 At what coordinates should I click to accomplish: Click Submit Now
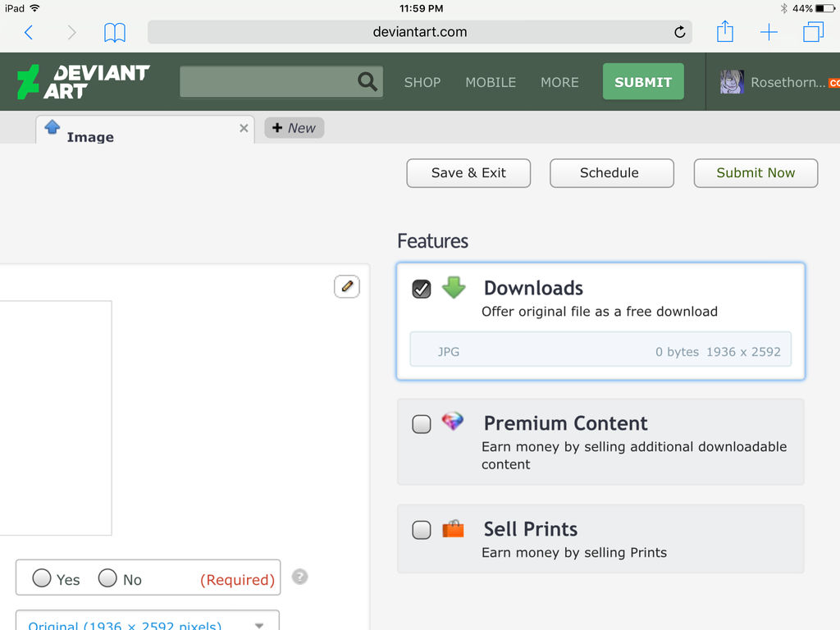756,173
